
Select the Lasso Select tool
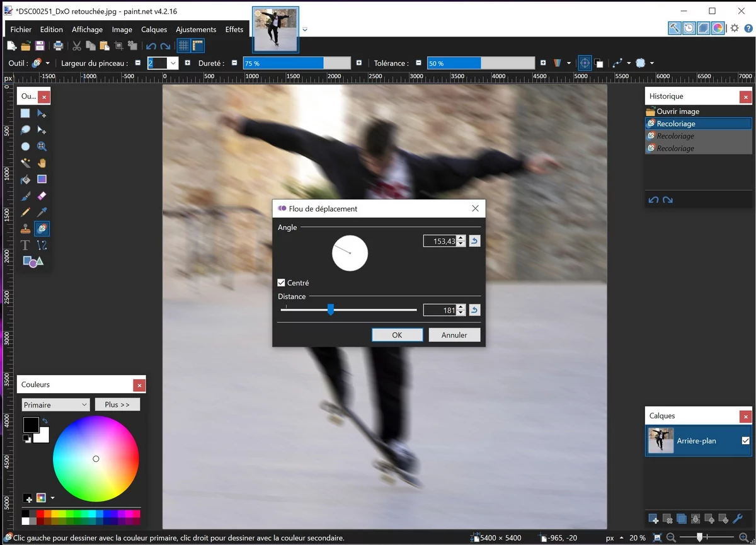(25, 130)
